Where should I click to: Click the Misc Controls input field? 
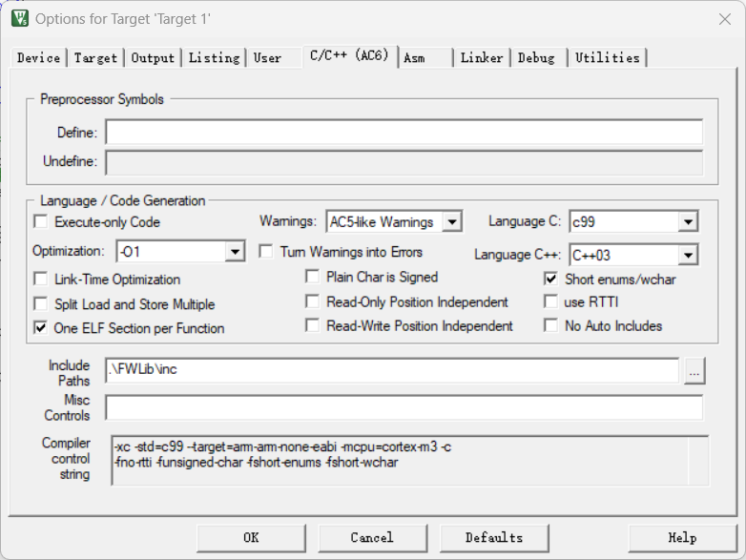pos(404,408)
